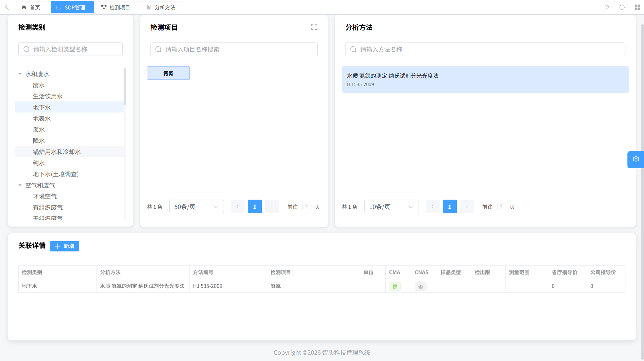Open the layout grid icon at top right
This screenshot has height=361, width=644.
(x=637, y=7)
